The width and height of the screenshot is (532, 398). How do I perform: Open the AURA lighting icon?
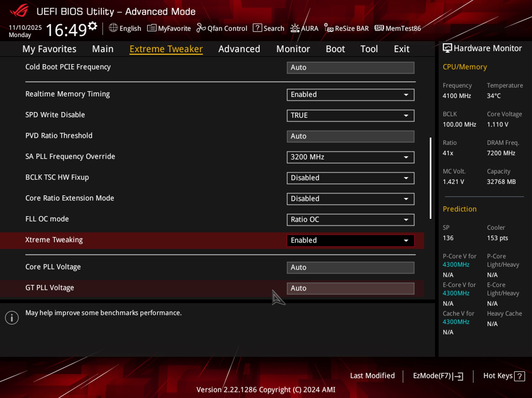tap(295, 28)
